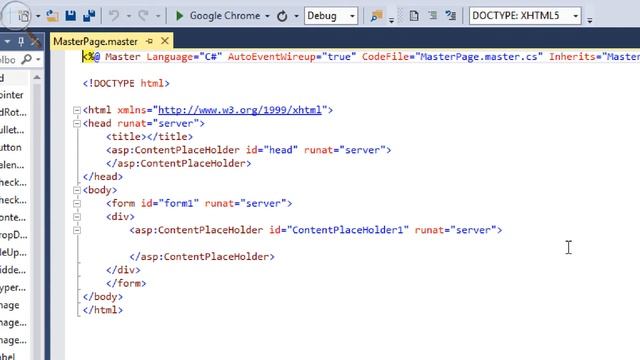Collapse the div element outlining node
The image size is (640, 360).
coord(77,217)
